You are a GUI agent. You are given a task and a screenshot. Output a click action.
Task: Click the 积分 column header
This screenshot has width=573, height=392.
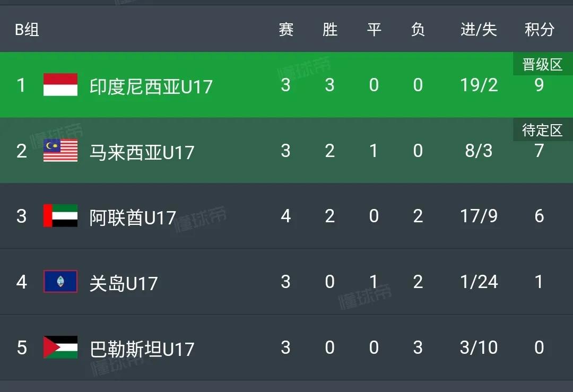(x=539, y=29)
